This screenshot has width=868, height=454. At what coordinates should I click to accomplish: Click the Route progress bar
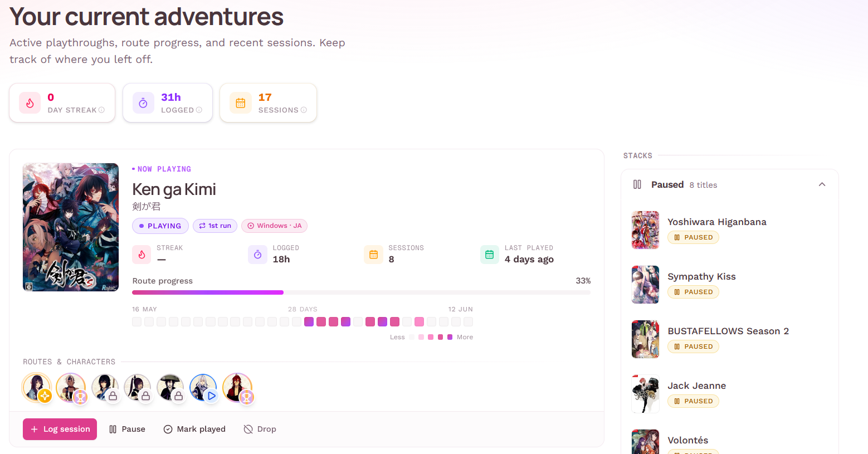point(361,292)
